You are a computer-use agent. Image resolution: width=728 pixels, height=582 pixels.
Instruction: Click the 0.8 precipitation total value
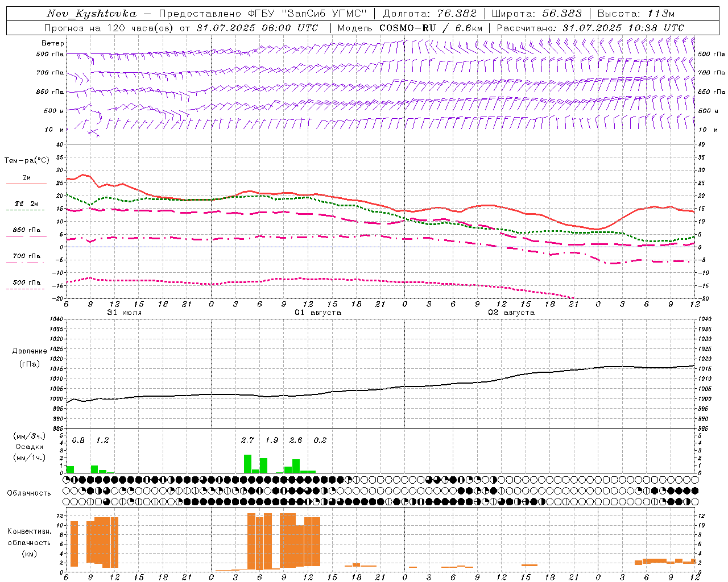[78, 440]
